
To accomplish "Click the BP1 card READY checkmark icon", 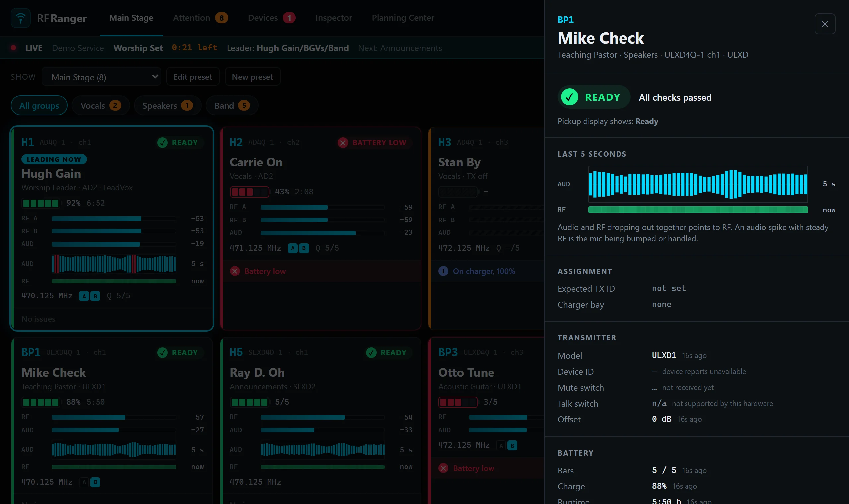I will tap(162, 352).
